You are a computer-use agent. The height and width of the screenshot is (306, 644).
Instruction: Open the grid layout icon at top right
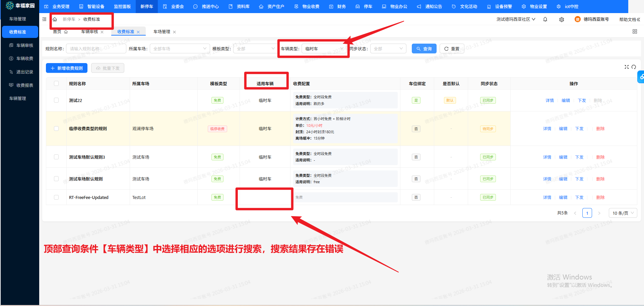coord(635,32)
